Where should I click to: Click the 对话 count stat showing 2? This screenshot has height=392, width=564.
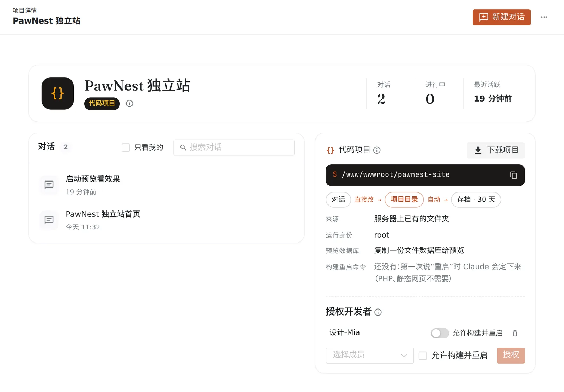(384, 93)
